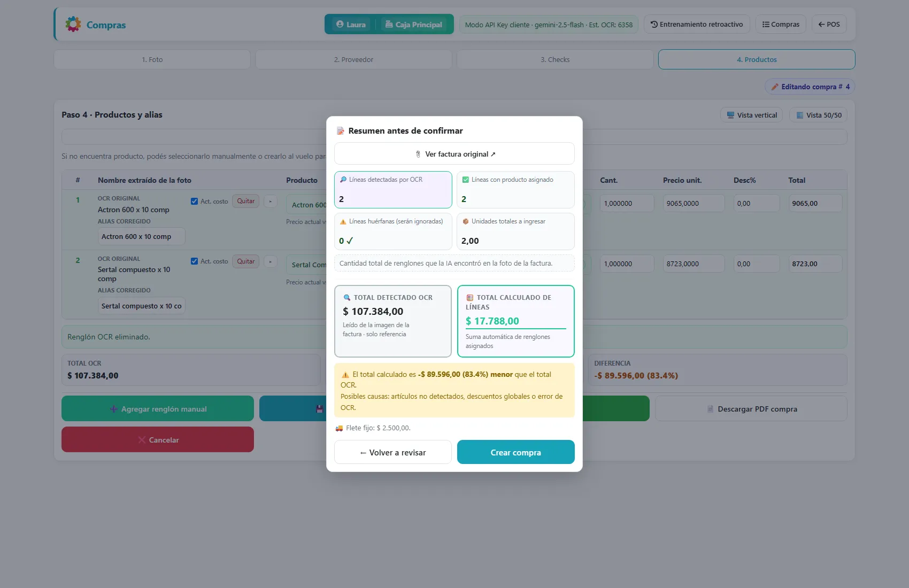Remove the Actron 600 row with Quitar

tap(246, 201)
